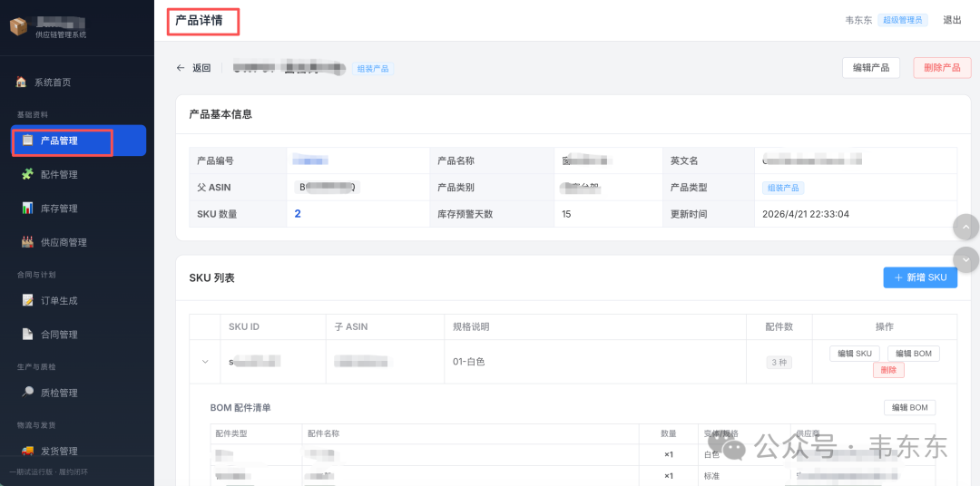The width and height of the screenshot is (980, 486).
Task: Click the package box logo icon
Action: (x=19, y=26)
